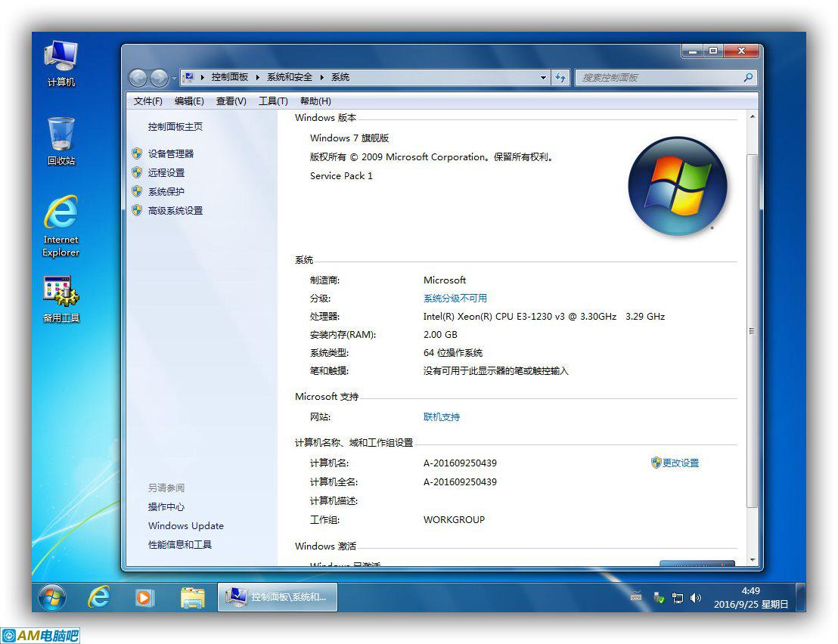Click 控制面板 in the breadcrumb
This screenshot has width=838, height=644.
230,77
